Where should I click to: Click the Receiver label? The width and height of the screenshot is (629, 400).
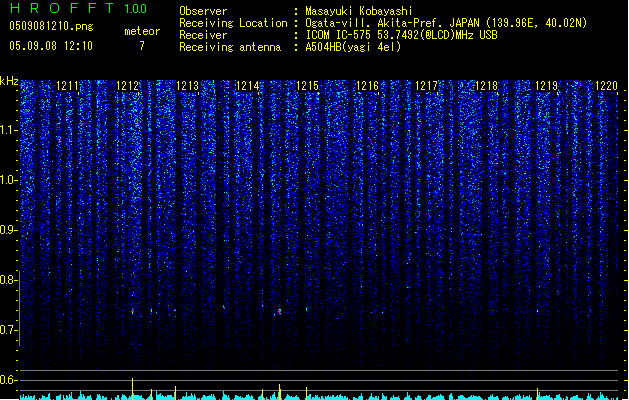(203, 35)
